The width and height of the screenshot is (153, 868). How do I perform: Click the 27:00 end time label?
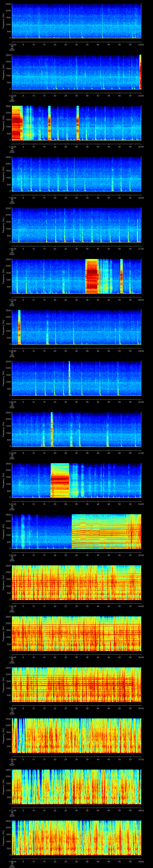[x=141, y=249]
